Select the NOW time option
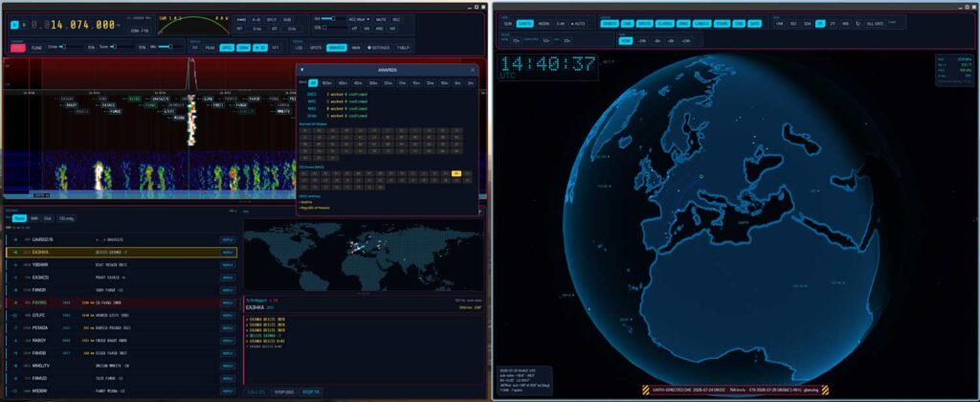This screenshot has height=402, width=980. tap(626, 40)
